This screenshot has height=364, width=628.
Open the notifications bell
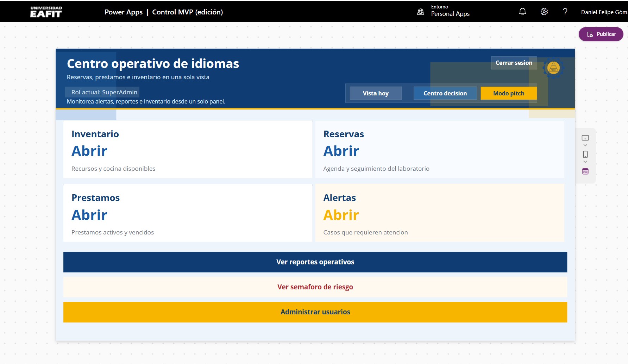523,12
